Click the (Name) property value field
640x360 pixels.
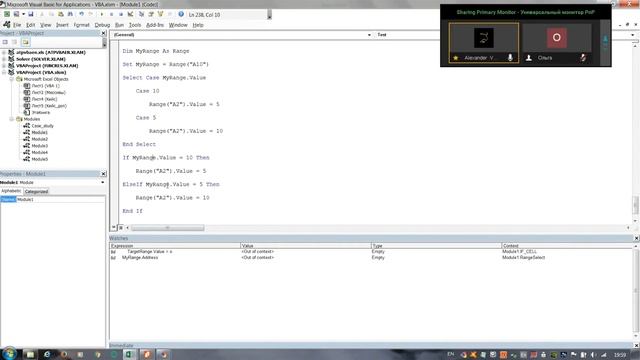click(60, 200)
